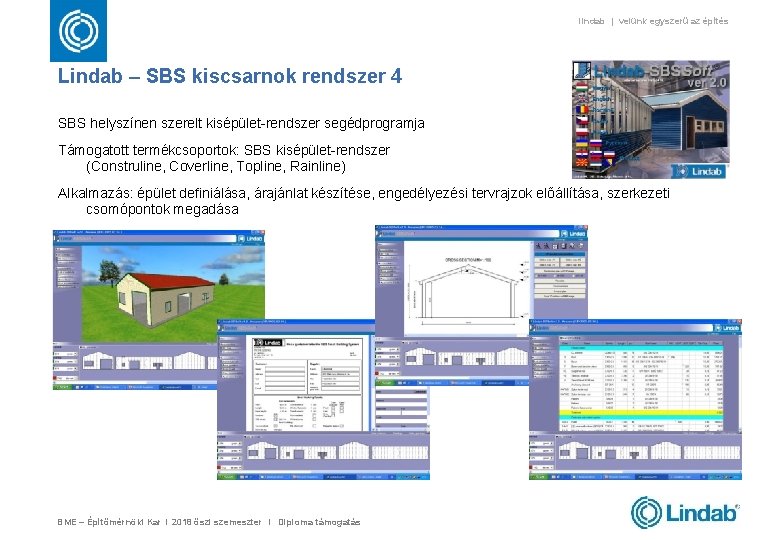Click the cross-section drawing canvas
This screenshot has width=780, height=540.
(x=467, y=288)
